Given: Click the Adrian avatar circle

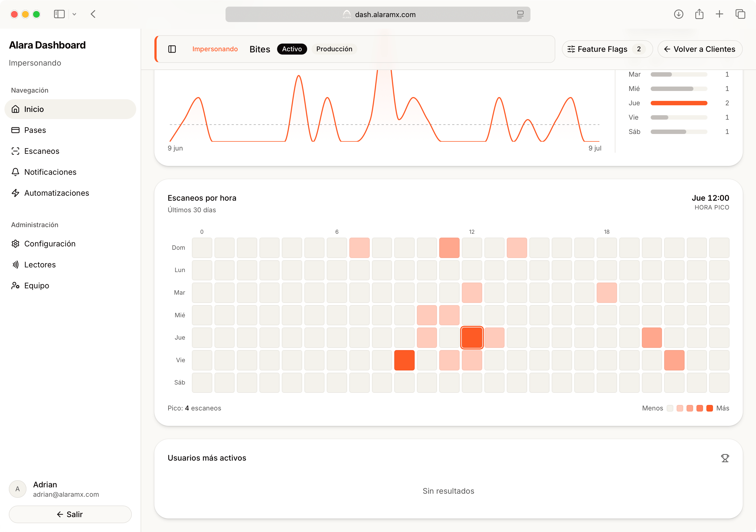Looking at the screenshot, I should click(x=17, y=489).
